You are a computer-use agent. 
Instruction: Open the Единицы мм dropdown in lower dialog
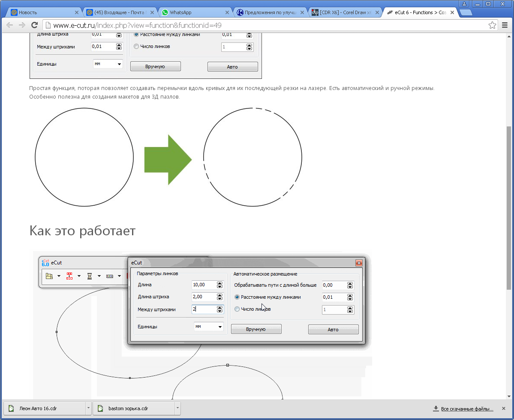(x=209, y=327)
